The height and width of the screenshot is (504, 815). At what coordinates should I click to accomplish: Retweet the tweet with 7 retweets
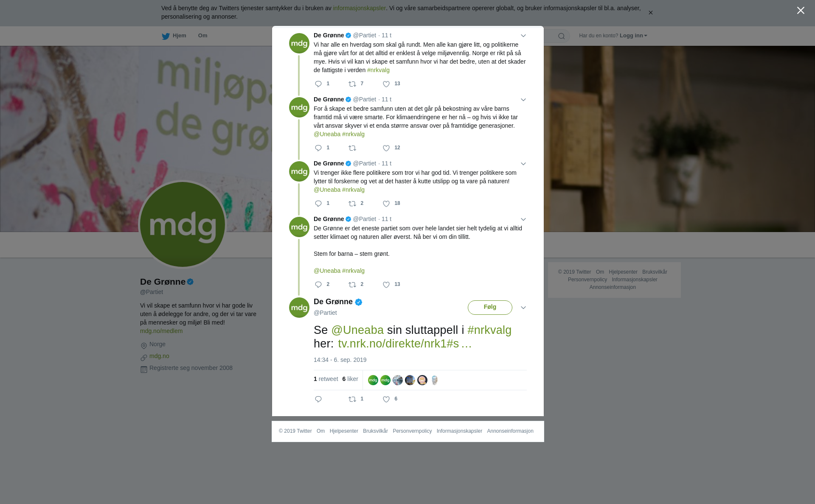[x=352, y=84]
